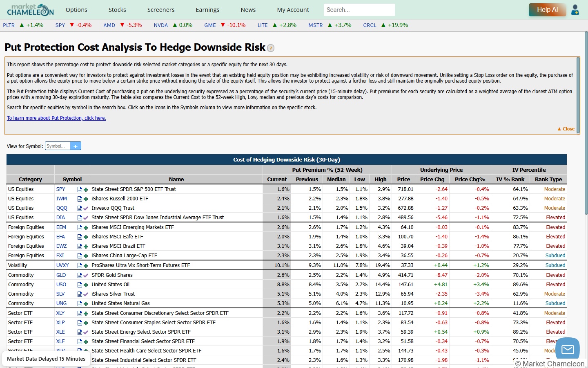Go to Market Chameleon home logo
Screen dimensions: 588x368
coord(30,10)
